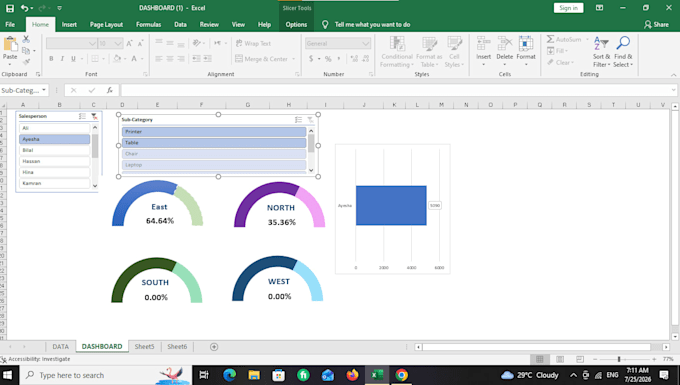This screenshot has width=680, height=385.
Task: Select Printer in Sub-Category slicer
Action: (214, 131)
